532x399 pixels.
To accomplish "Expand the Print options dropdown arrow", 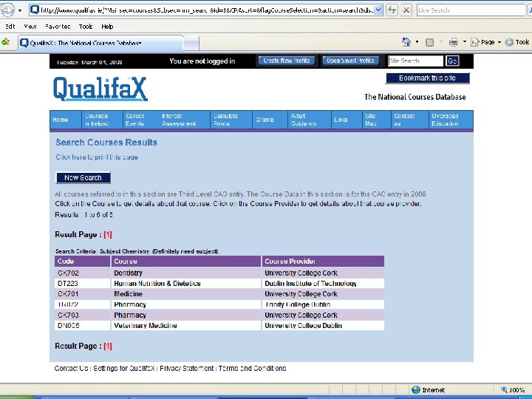I will (465, 42).
